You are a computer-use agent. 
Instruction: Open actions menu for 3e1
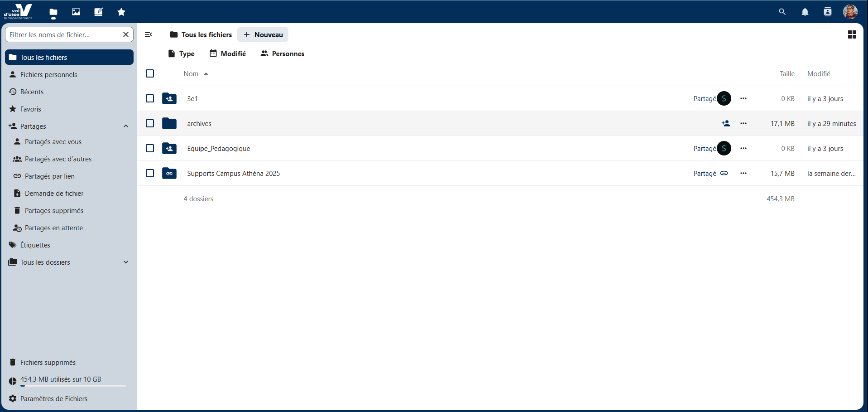[743, 98]
